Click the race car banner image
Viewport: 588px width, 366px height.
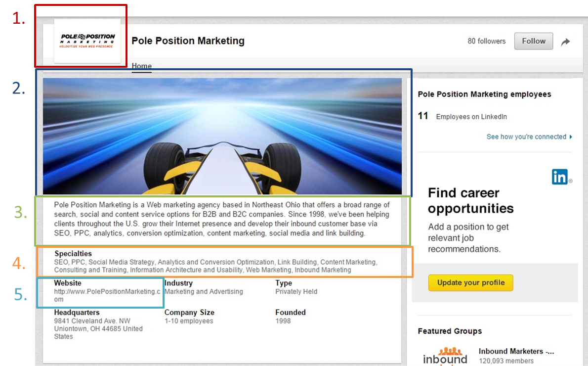coord(222,137)
